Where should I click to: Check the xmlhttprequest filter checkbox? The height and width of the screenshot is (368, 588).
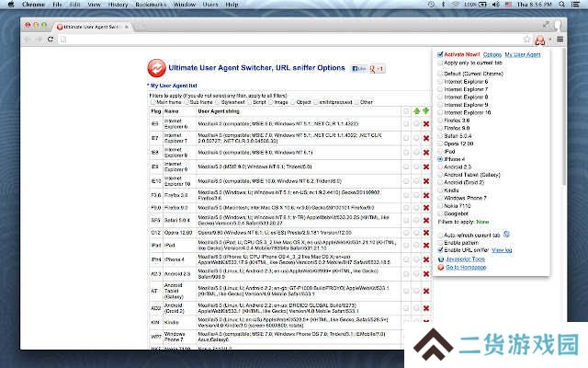[316, 102]
